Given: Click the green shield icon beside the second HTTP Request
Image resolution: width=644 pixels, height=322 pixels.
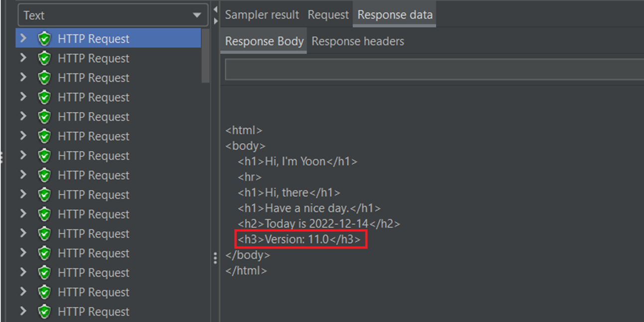Looking at the screenshot, I should tap(45, 58).
